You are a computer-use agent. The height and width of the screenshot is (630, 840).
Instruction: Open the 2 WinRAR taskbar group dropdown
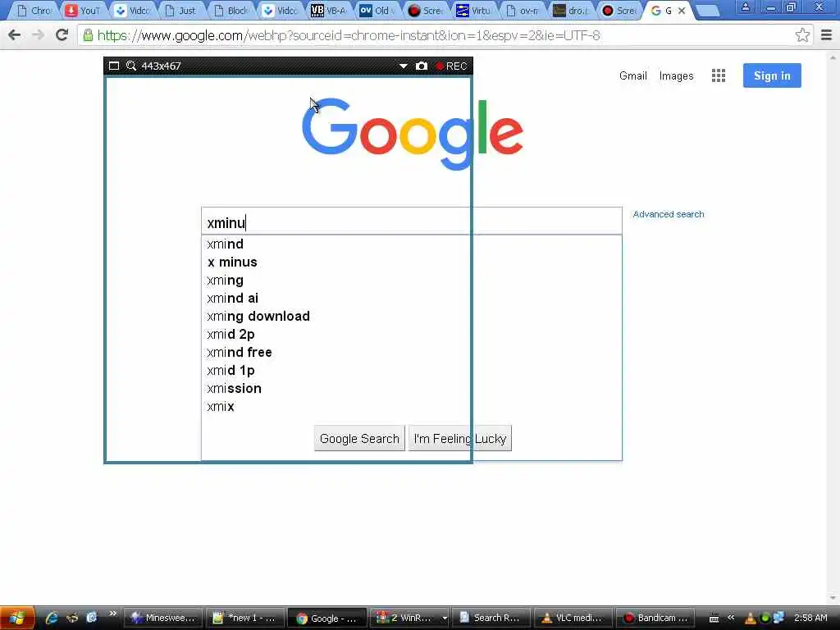(x=444, y=619)
